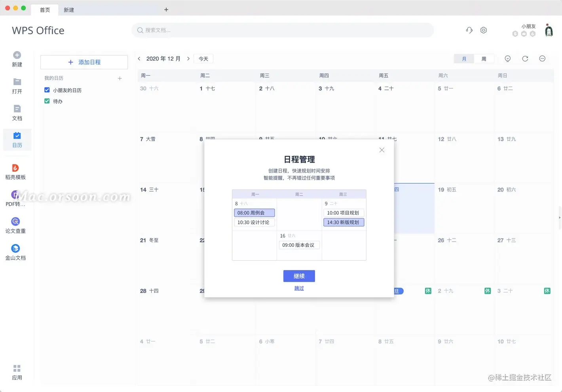Click the 休 holiday badge on January 2

click(x=488, y=291)
